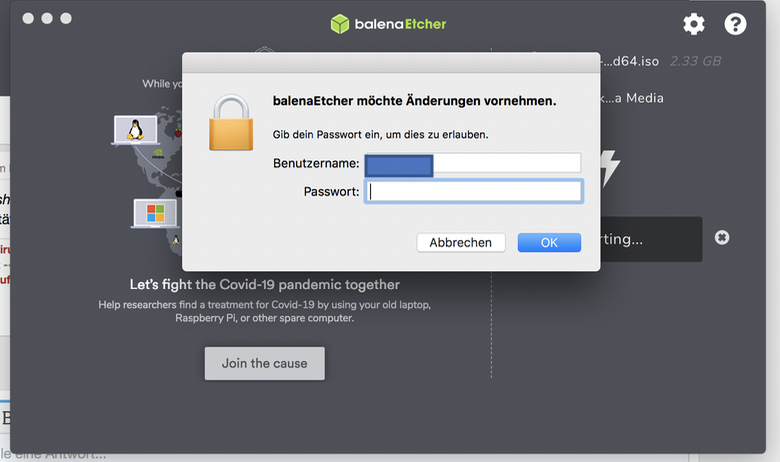
Task: Click the target drive name ending 'a Media'
Action: [x=632, y=98]
